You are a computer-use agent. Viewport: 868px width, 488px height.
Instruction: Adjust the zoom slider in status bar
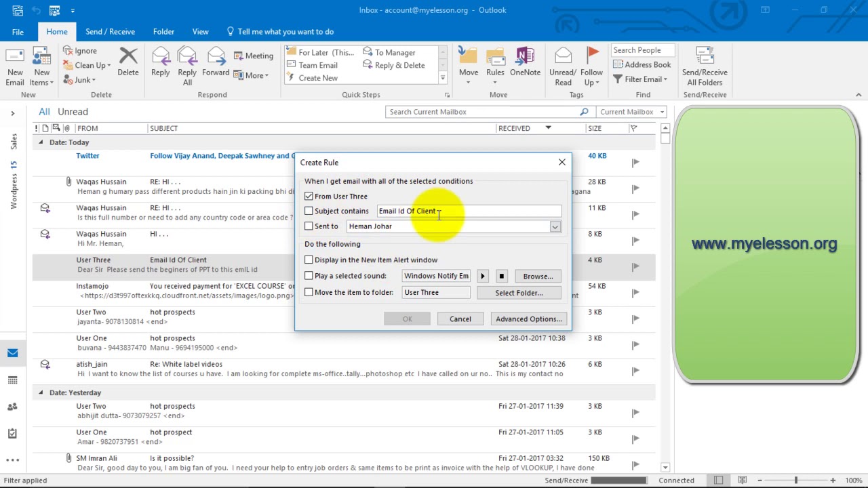[x=795, y=480]
